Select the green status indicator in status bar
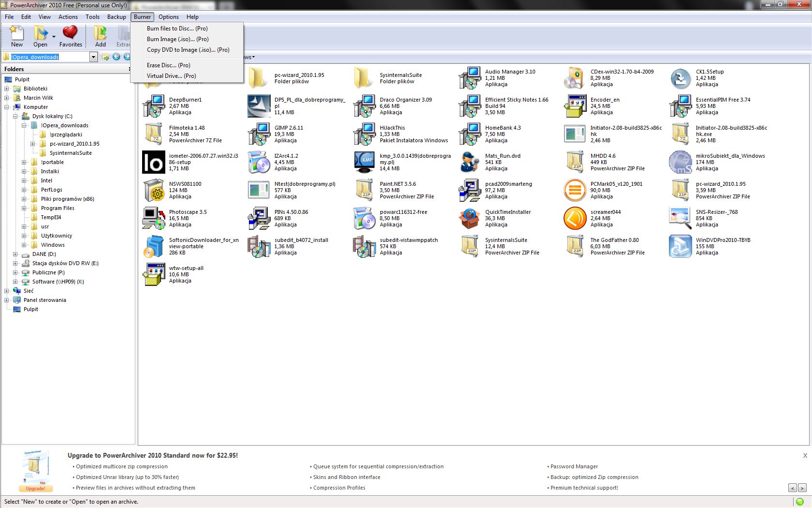The image size is (812, 508). 800,502
